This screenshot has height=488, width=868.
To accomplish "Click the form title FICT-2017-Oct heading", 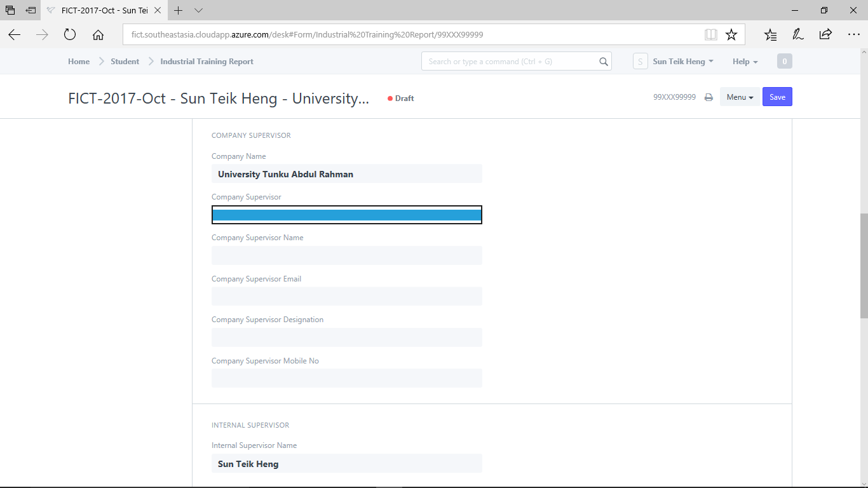I will (219, 98).
